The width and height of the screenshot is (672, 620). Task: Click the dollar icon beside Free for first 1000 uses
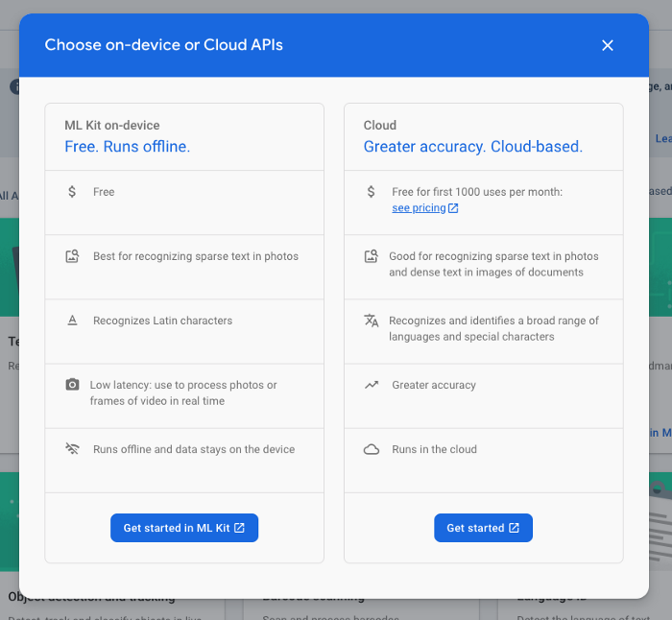tap(372, 192)
